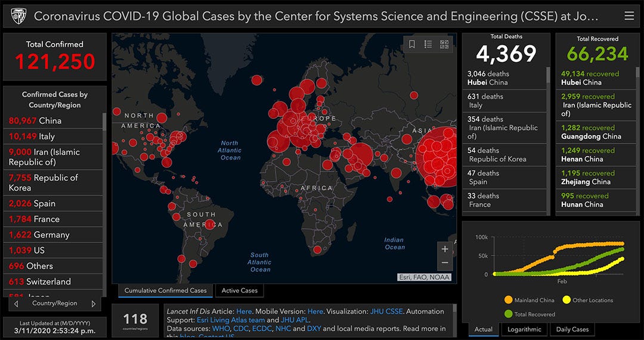644x340 pixels.
Task: Open the JHU APL link
Action: click(x=295, y=320)
